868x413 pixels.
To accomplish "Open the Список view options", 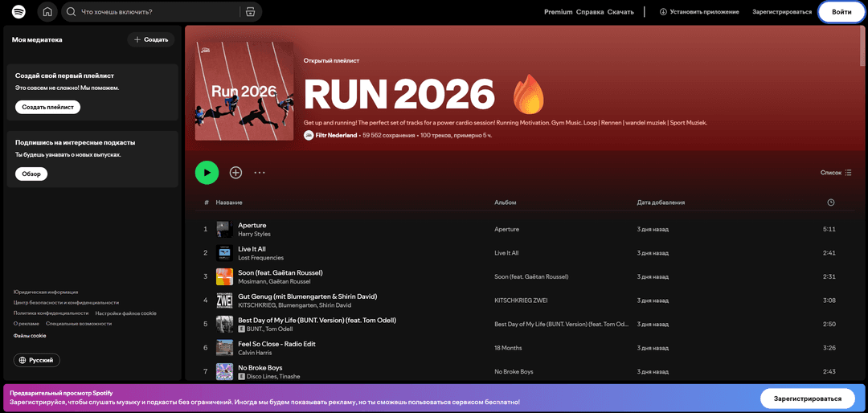I will tap(836, 173).
